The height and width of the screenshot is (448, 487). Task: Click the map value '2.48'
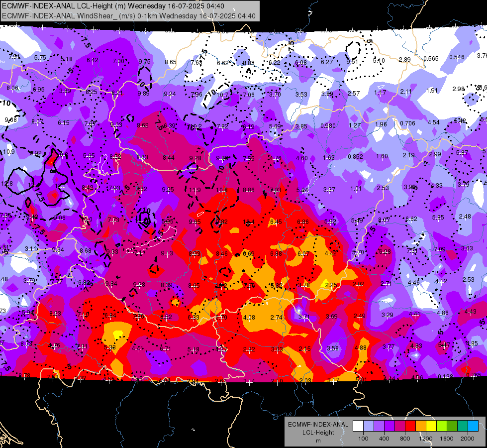[x=465, y=217]
